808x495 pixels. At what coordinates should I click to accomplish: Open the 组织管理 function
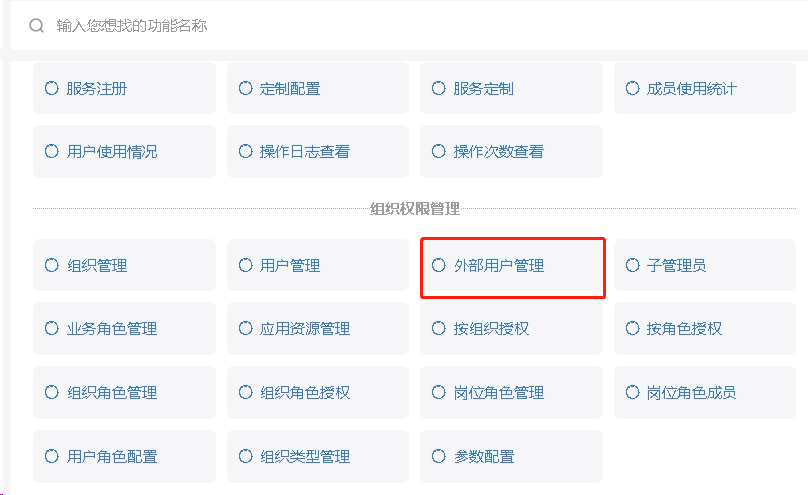[124, 265]
